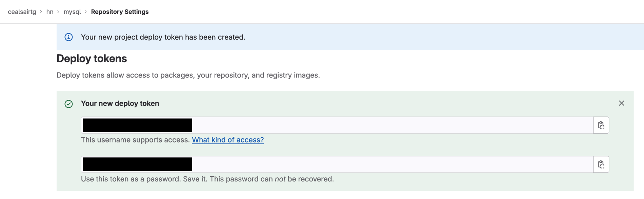This screenshot has height=199, width=644.
Task: Open the hn group from the breadcrumb
Action: (50, 12)
